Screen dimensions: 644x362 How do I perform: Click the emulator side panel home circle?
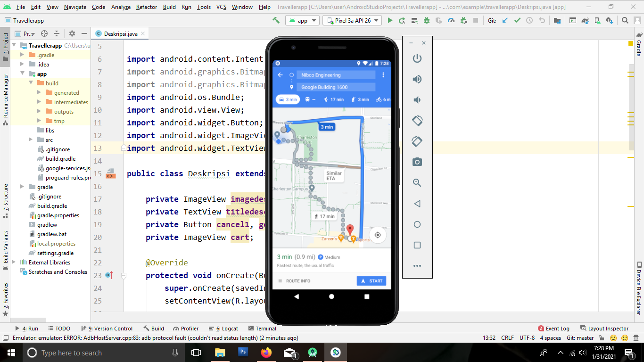pyautogui.click(x=417, y=224)
